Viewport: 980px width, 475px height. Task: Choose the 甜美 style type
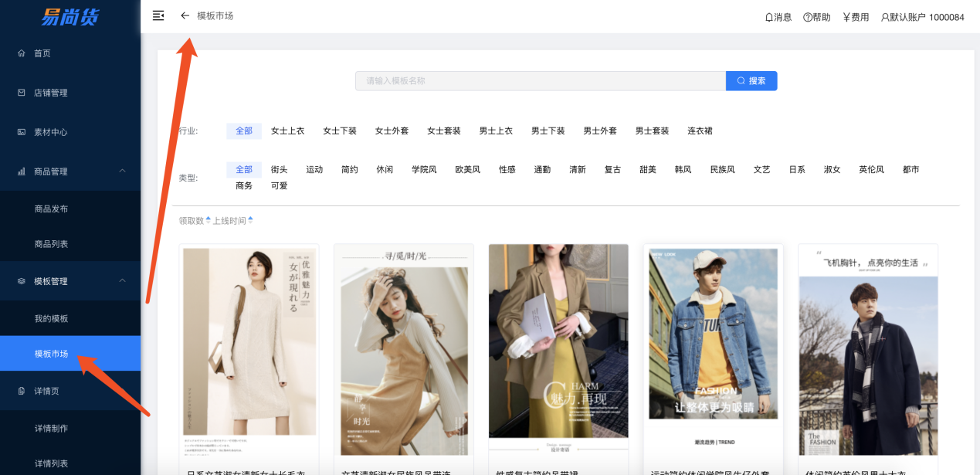coord(648,170)
